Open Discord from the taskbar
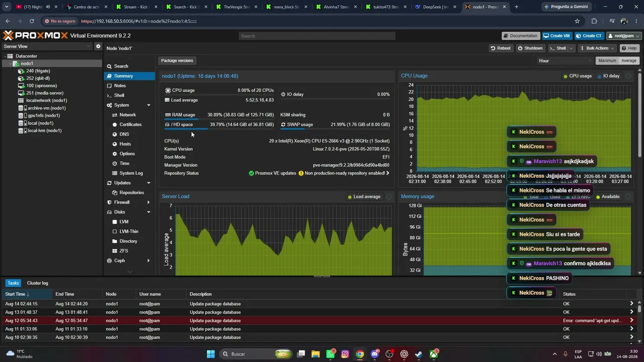Viewport: 644px width, 362px height. pos(374,354)
